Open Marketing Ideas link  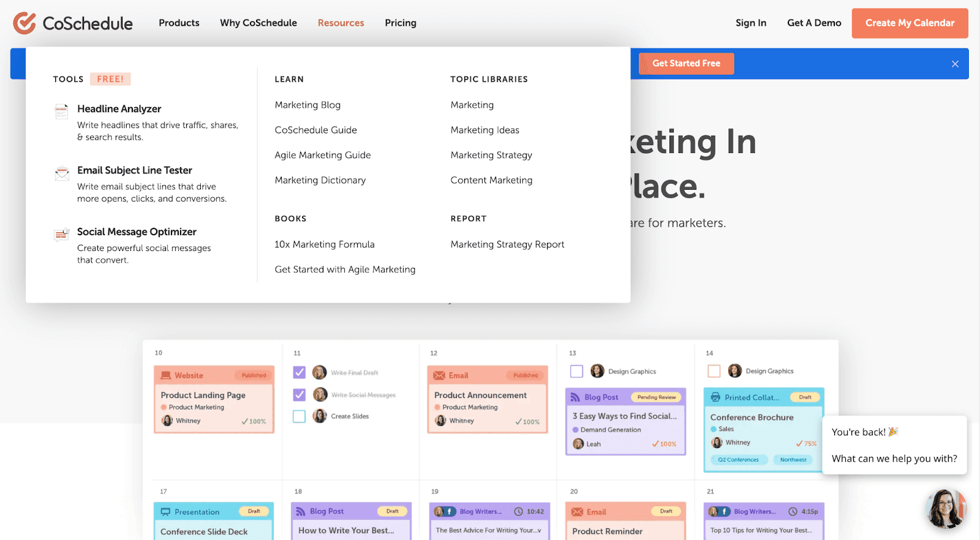[x=484, y=130]
